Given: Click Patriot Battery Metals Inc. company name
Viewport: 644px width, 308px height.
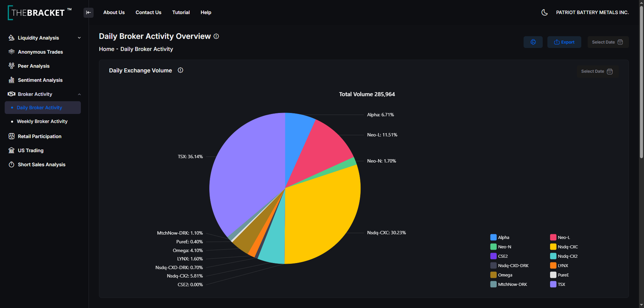Looking at the screenshot, I should pyautogui.click(x=592, y=12).
